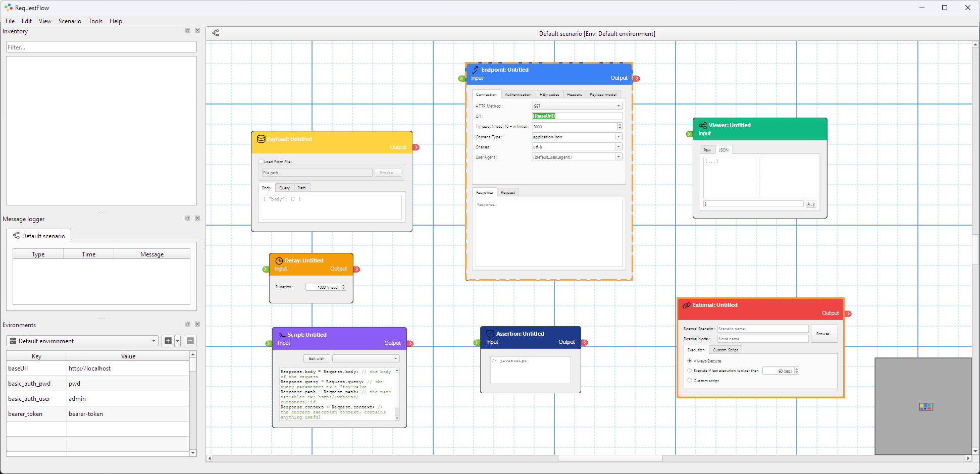Open the HTTP Method dropdown
980x474 pixels.
tap(577, 106)
